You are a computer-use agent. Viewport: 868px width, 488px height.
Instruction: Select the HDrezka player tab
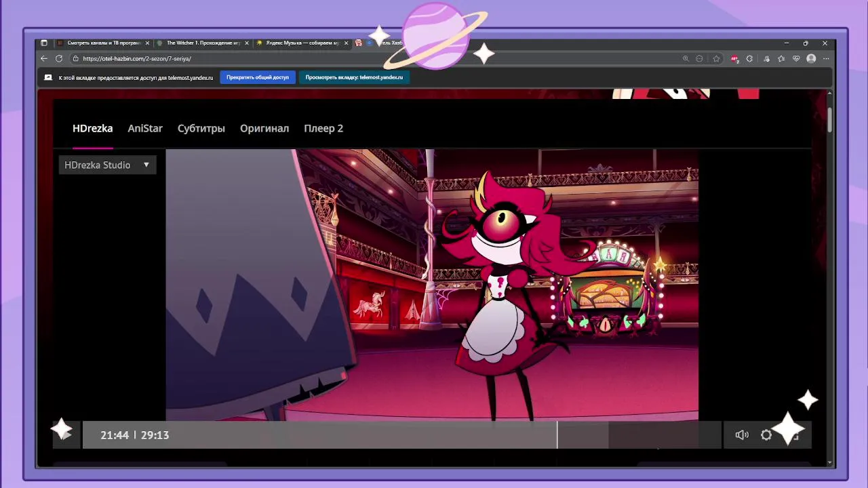click(x=93, y=128)
